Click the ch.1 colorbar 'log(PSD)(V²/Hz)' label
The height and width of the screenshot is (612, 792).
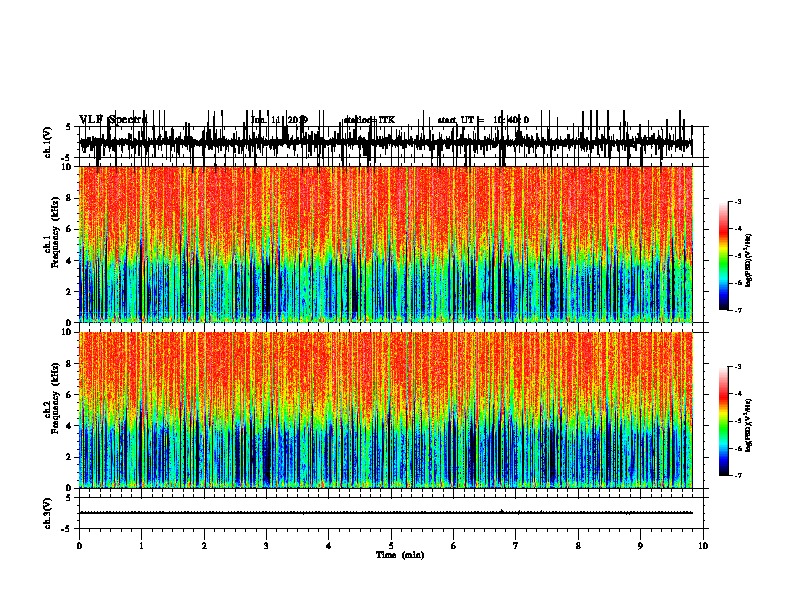pyautogui.click(x=748, y=260)
